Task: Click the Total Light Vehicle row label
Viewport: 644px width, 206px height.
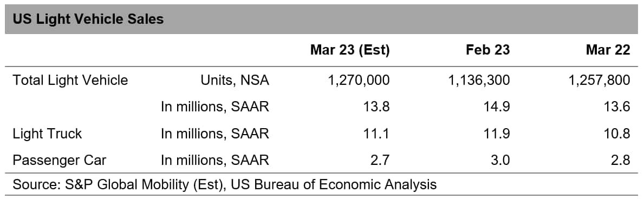Action: click(70, 80)
